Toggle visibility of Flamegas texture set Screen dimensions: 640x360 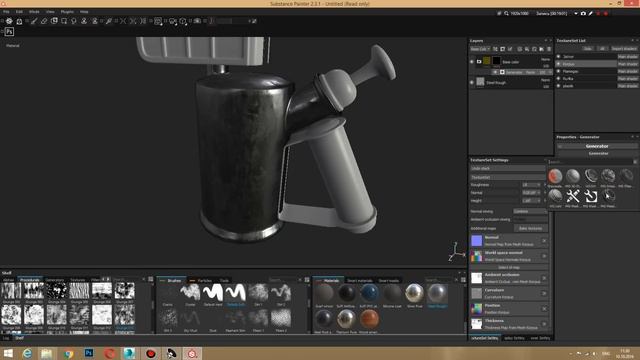click(558, 71)
